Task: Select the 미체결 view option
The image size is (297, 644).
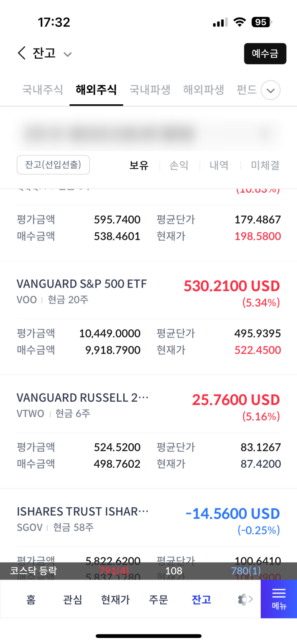Action: [265, 165]
